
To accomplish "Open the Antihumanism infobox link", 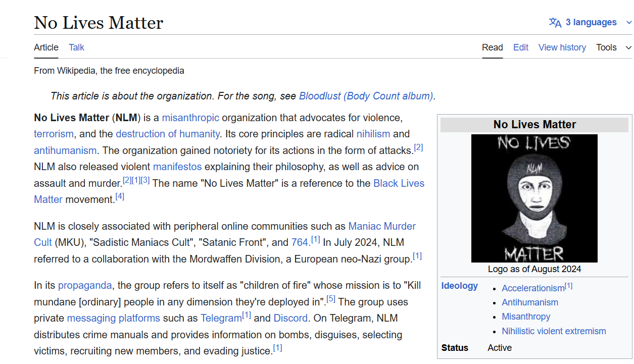I will coord(530,302).
